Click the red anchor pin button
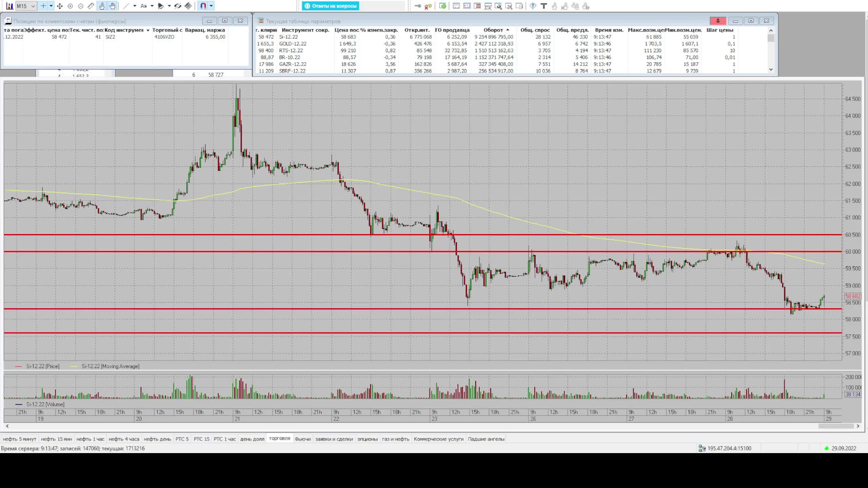The width and height of the screenshot is (868, 488). [x=717, y=21]
